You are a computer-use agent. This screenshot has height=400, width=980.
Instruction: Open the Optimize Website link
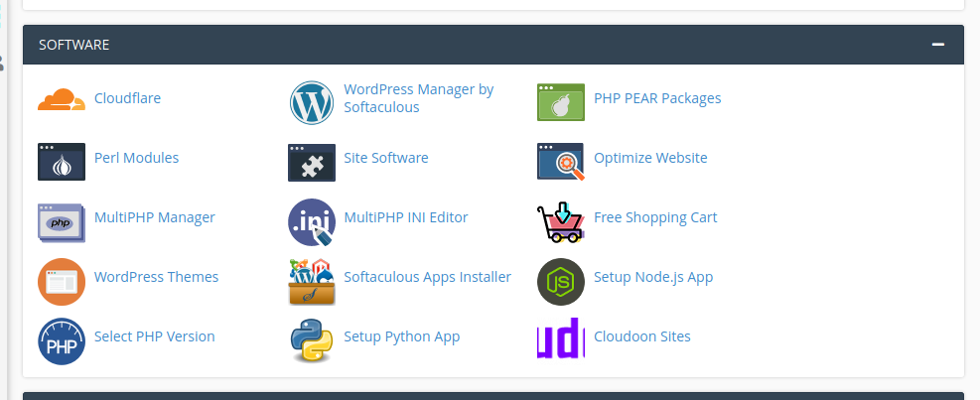(x=650, y=158)
